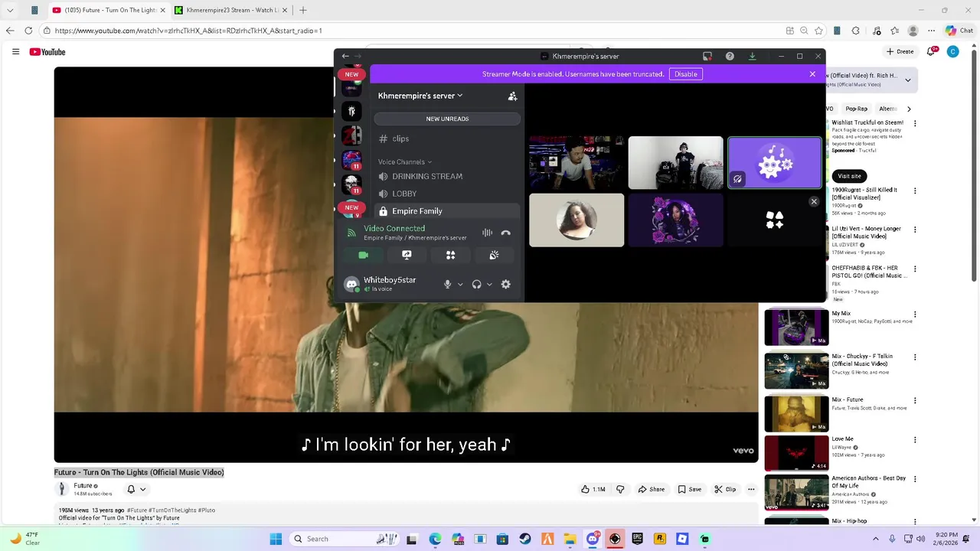
Task: Open Steam from the taskbar
Action: coord(525,539)
